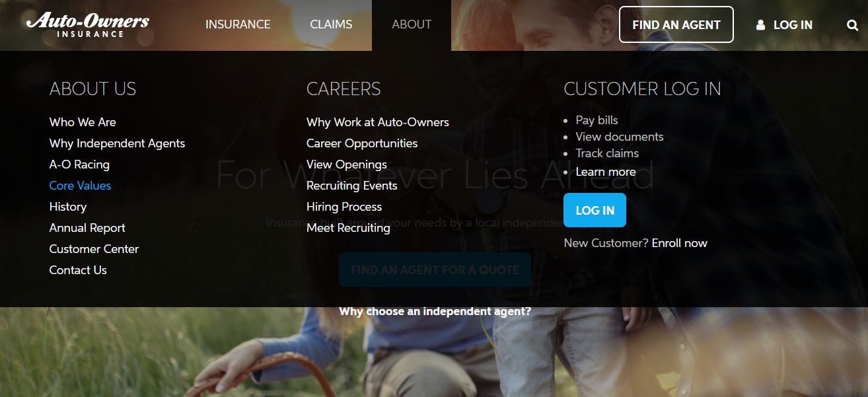
Task: Click the search magnifier icon
Action: 852,25
